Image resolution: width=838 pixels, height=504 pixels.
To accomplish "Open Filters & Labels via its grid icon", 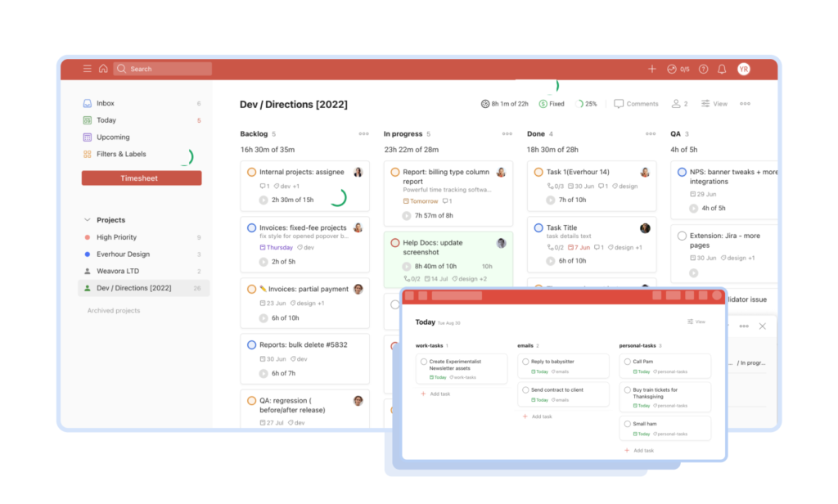I will coord(88,154).
